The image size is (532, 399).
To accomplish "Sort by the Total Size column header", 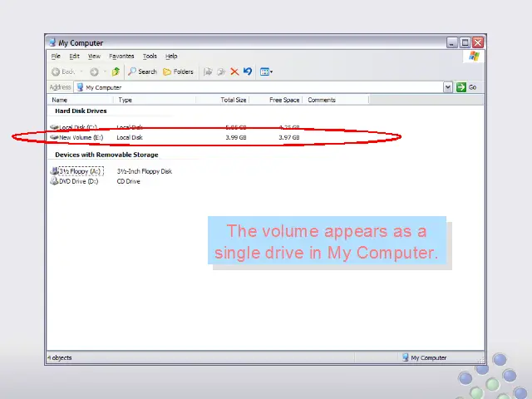I will [x=233, y=100].
